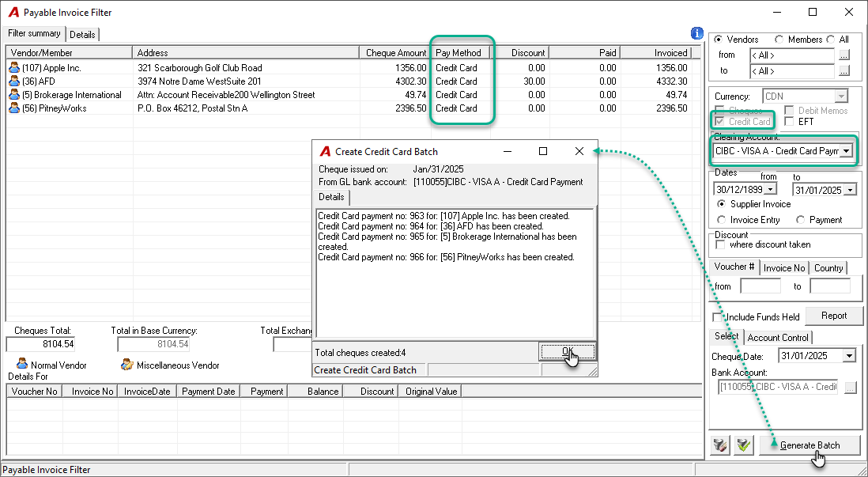Switch to the Details tab beside Filter summary
This screenshot has height=477, width=868.
click(x=82, y=34)
